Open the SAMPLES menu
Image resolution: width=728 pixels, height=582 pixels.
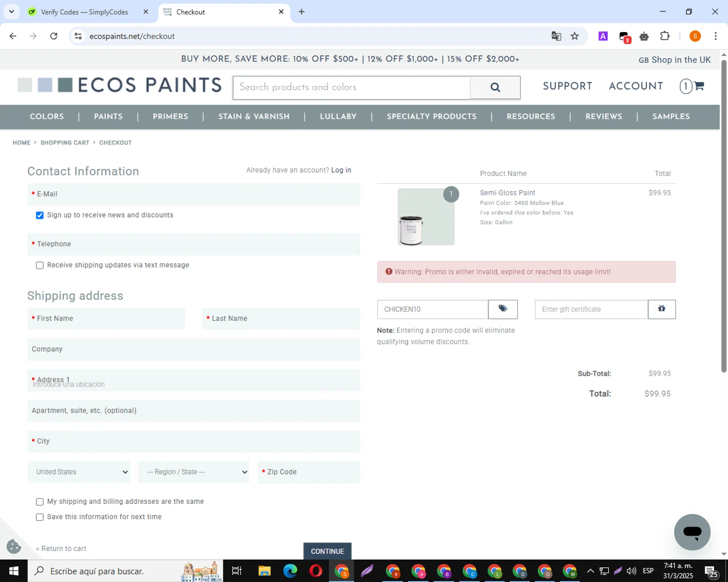pos(671,116)
